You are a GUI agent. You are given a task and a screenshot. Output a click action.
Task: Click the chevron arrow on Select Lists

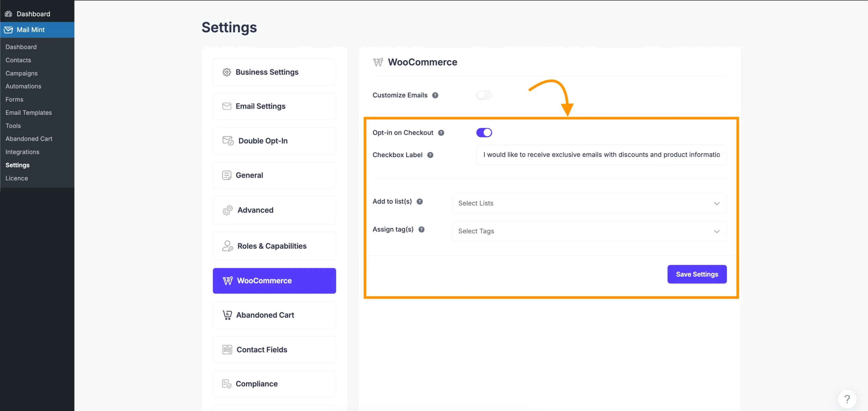tap(716, 204)
